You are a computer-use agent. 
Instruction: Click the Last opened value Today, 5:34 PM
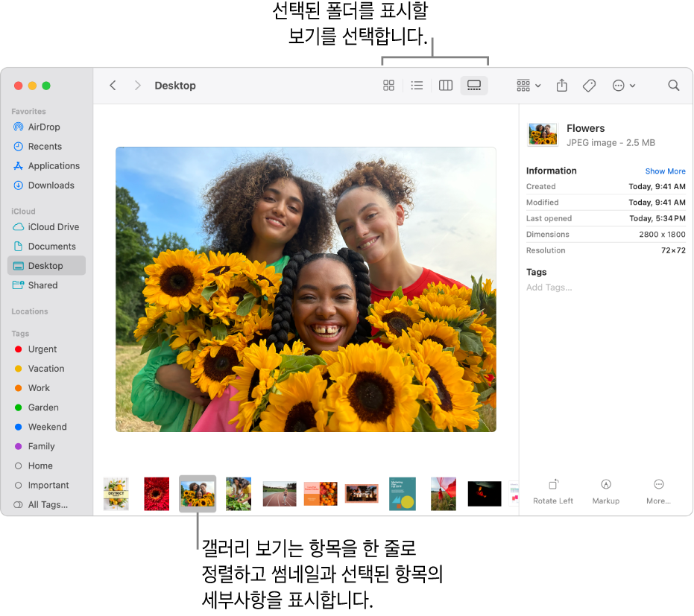click(x=657, y=218)
